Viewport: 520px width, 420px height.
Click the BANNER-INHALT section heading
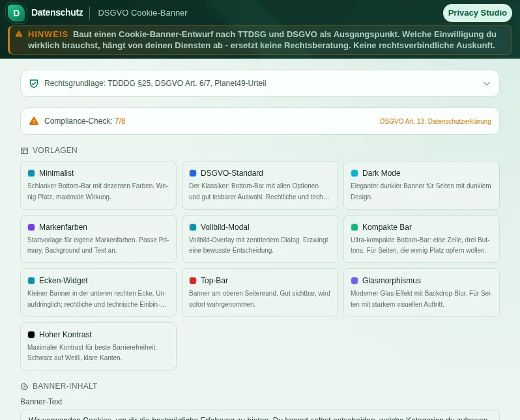tap(65, 386)
